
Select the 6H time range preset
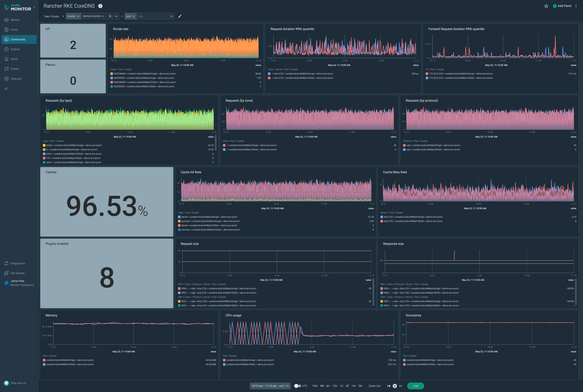click(328, 386)
